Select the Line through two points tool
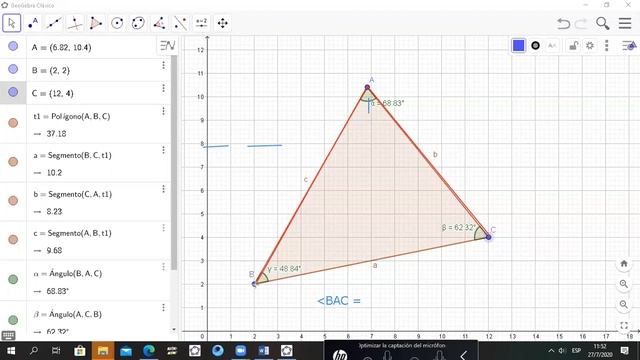The width and height of the screenshot is (640, 360). pos(53,23)
